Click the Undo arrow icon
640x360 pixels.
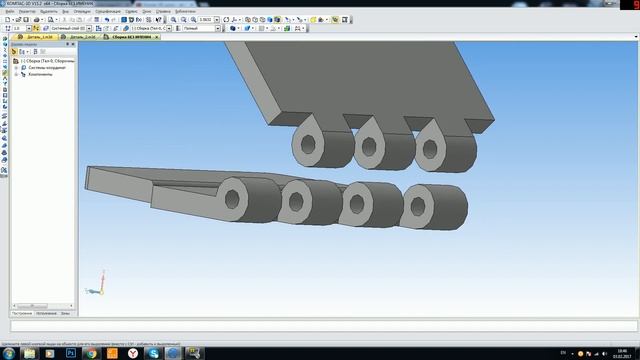click(107, 20)
